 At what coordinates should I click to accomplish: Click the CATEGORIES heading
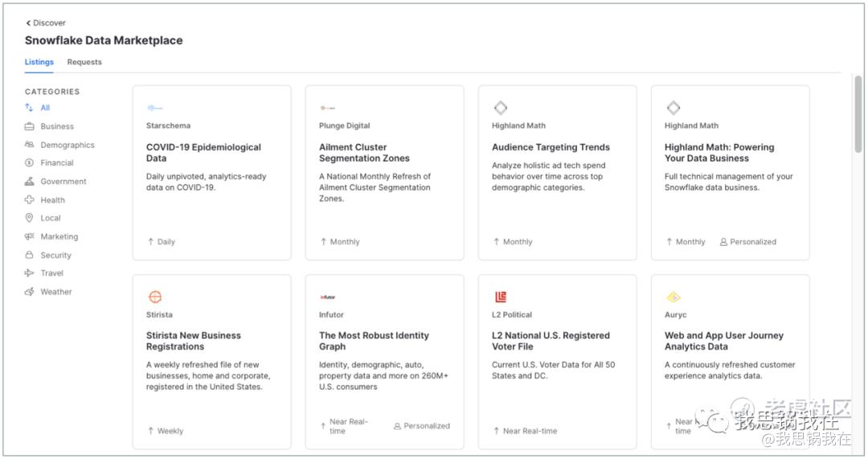point(52,92)
